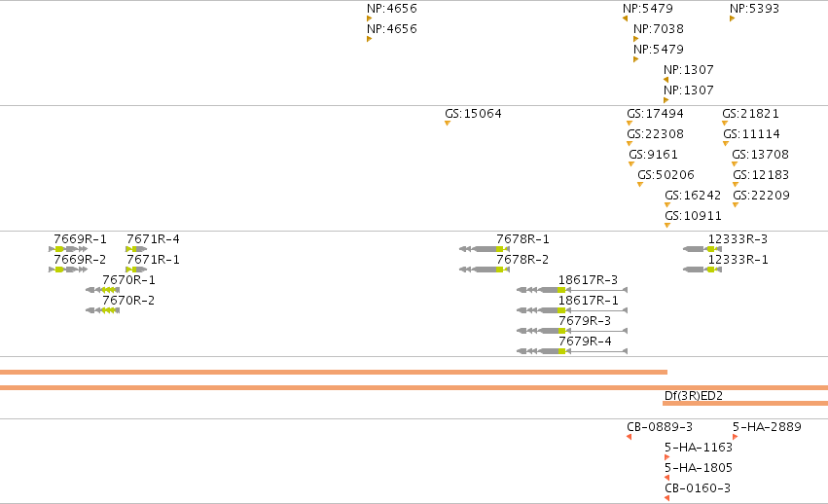Image resolution: width=828 pixels, height=504 pixels.
Task: Select the 5-HA-1805 red triangle marker
Action: pyautogui.click(x=666, y=478)
